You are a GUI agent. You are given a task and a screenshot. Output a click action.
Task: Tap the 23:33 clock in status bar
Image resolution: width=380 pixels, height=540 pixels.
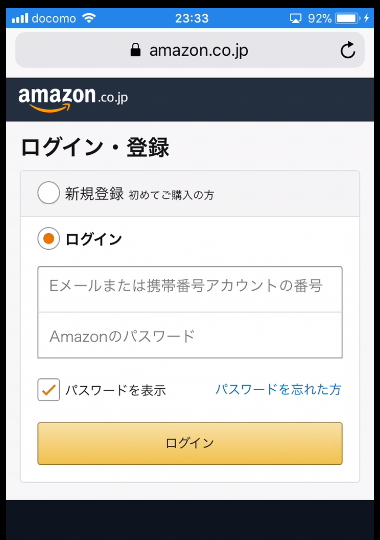192,18
